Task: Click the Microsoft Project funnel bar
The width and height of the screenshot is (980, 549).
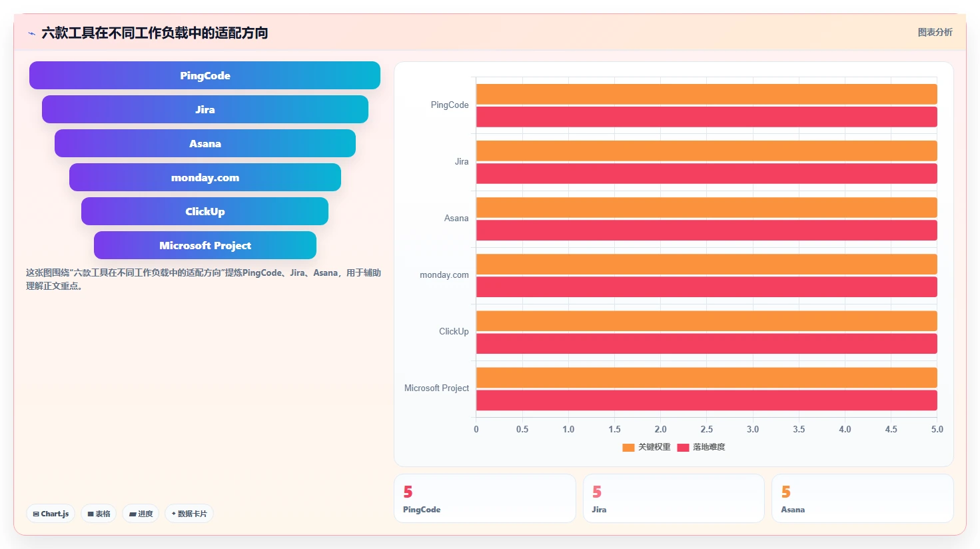Action: pyautogui.click(x=205, y=245)
